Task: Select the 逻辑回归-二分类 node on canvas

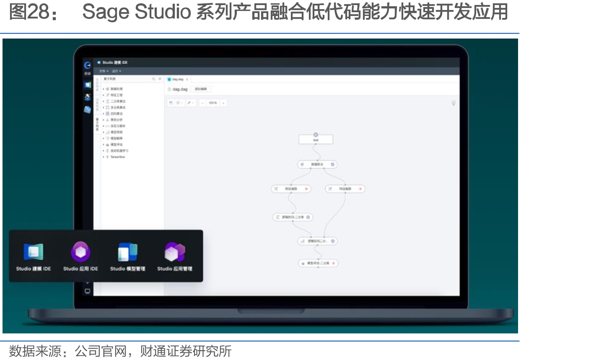Action: 293,217
